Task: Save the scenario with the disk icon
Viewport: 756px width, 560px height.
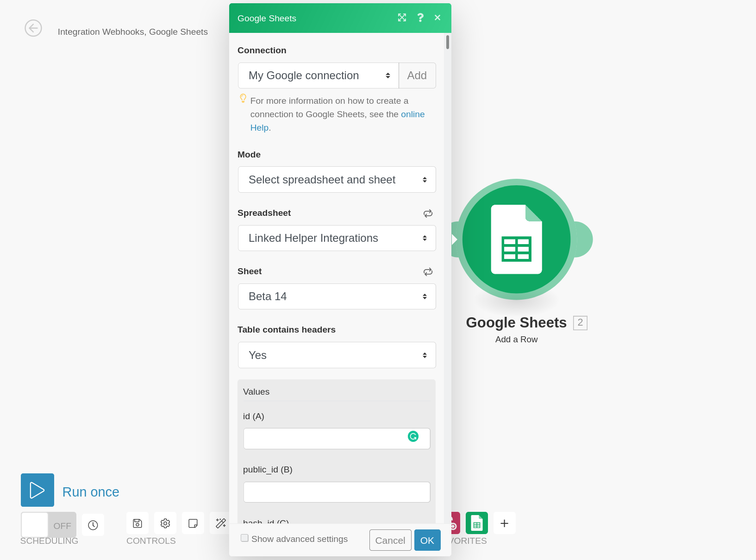Action: tap(137, 523)
